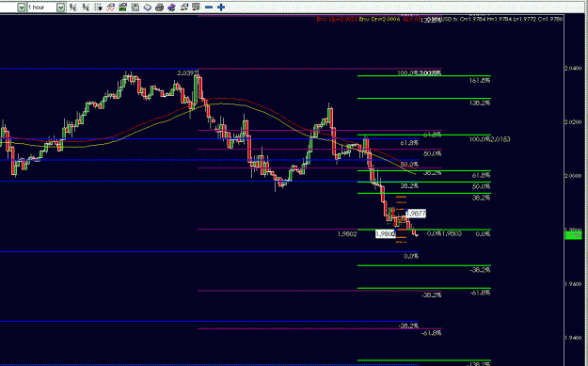Click the 161.8% Fibonacci label
588x366 pixels.
(480, 81)
